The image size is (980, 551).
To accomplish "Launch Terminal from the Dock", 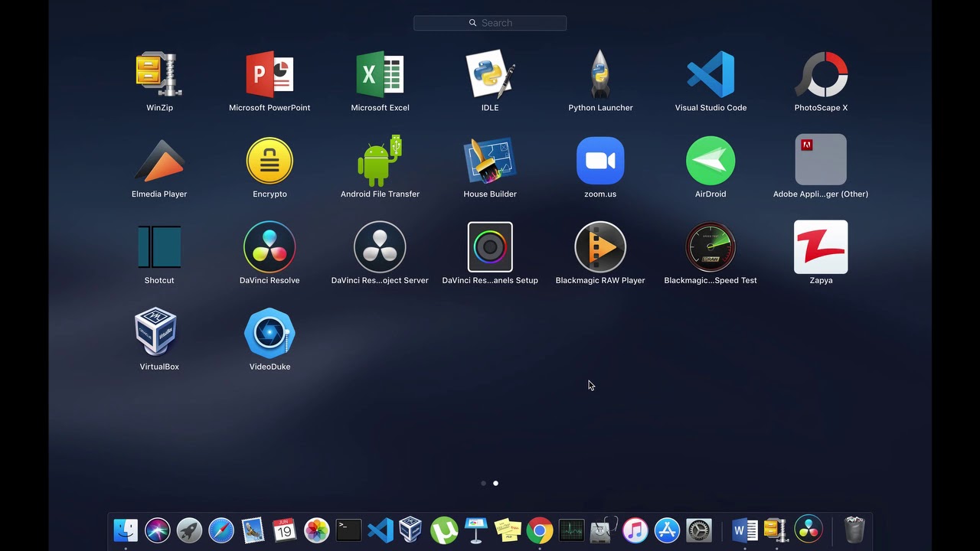I will pyautogui.click(x=348, y=530).
